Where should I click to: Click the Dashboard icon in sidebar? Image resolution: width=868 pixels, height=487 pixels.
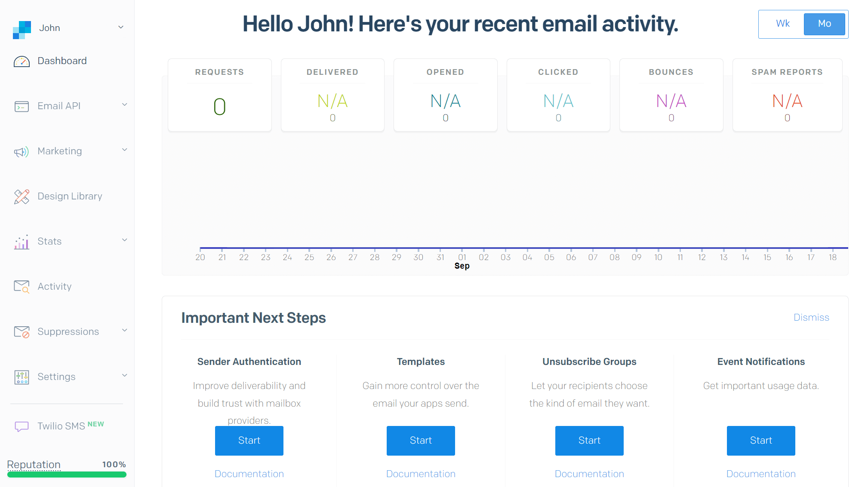pos(22,60)
